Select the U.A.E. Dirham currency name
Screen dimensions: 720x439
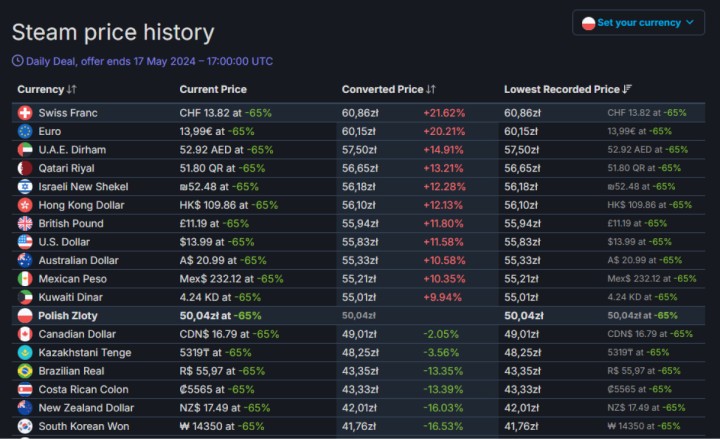[x=72, y=150]
